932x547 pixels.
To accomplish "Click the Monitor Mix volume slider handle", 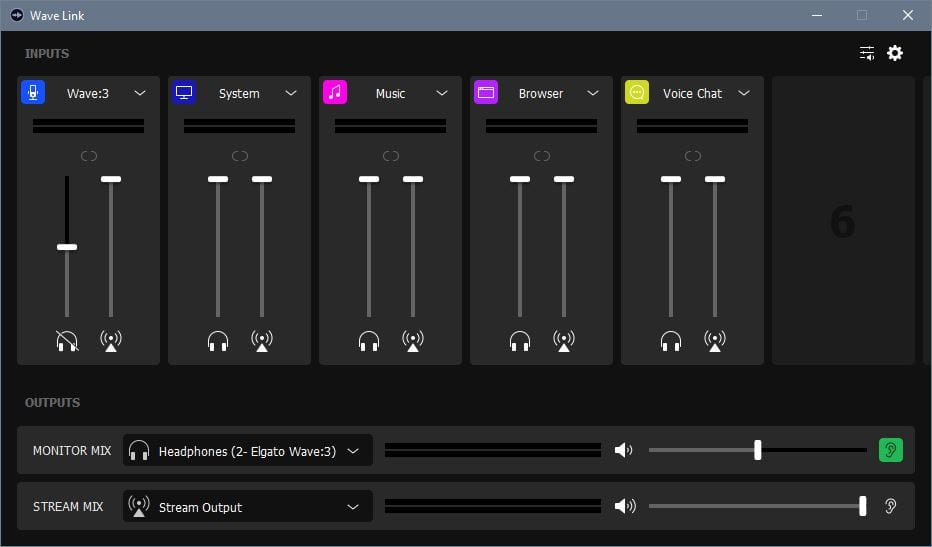I will tap(758, 450).
